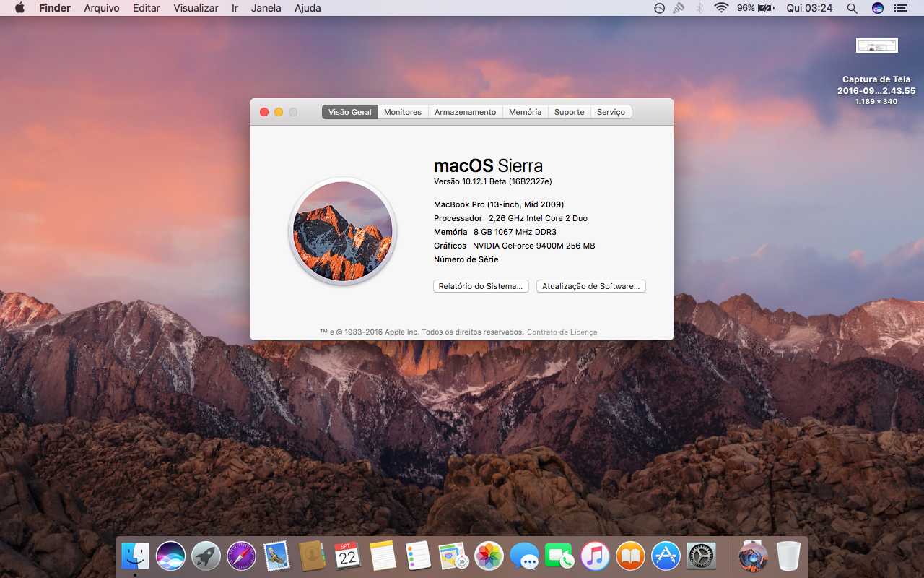Open Finder from the Dock
Viewport: 924px width, 578px height.
pos(135,556)
